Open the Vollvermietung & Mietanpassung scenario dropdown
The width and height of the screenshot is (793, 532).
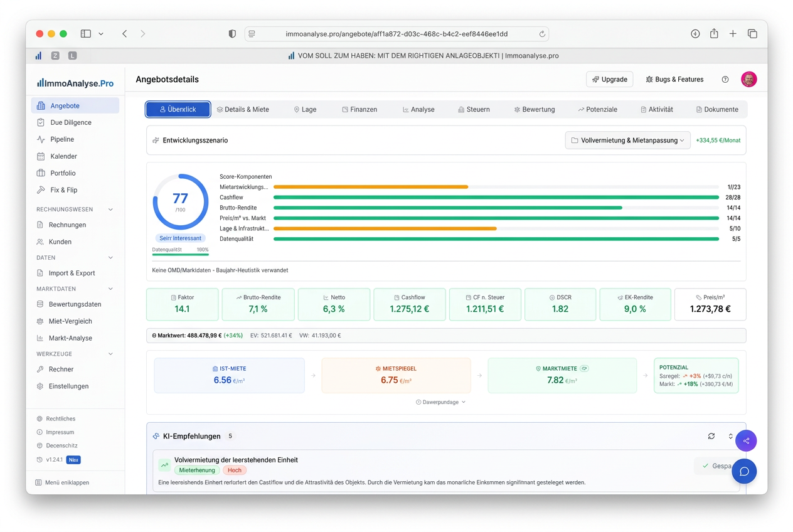pos(627,141)
